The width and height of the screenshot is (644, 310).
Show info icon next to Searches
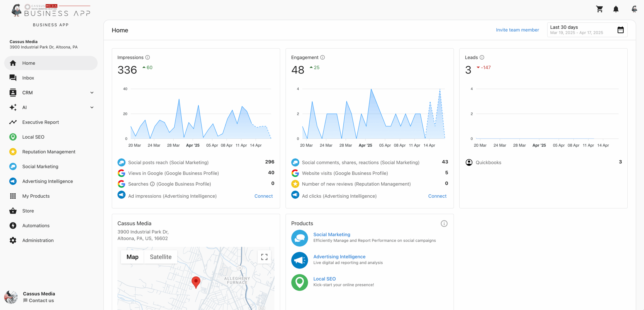(152, 184)
